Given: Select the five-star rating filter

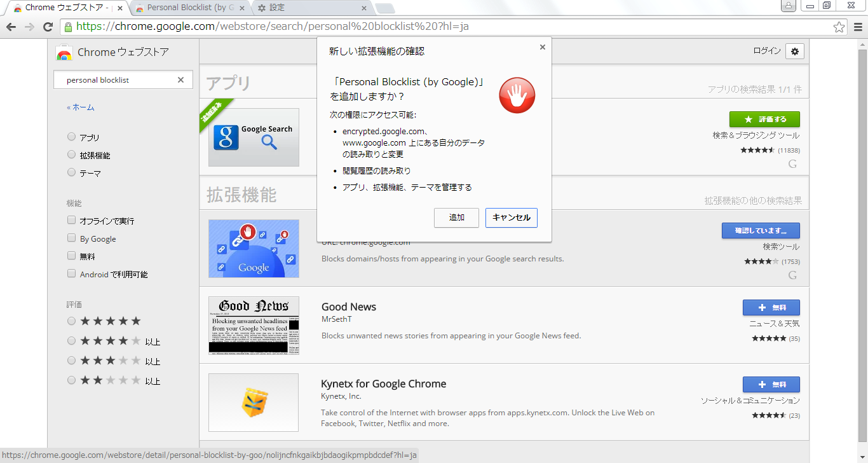Looking at the screenshot, I should [72, 321].
